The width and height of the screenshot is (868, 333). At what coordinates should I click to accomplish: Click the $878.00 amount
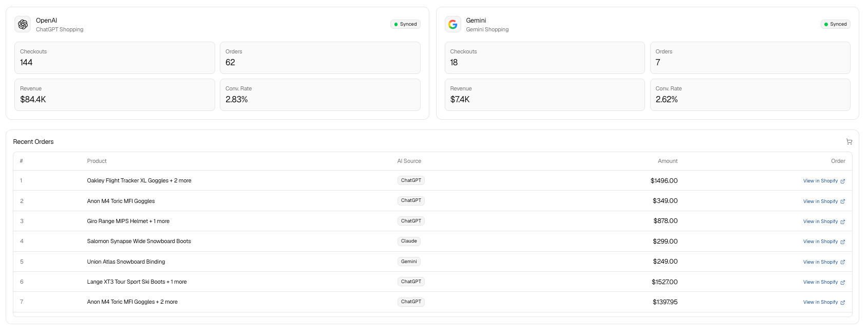[x=666, y=221]
